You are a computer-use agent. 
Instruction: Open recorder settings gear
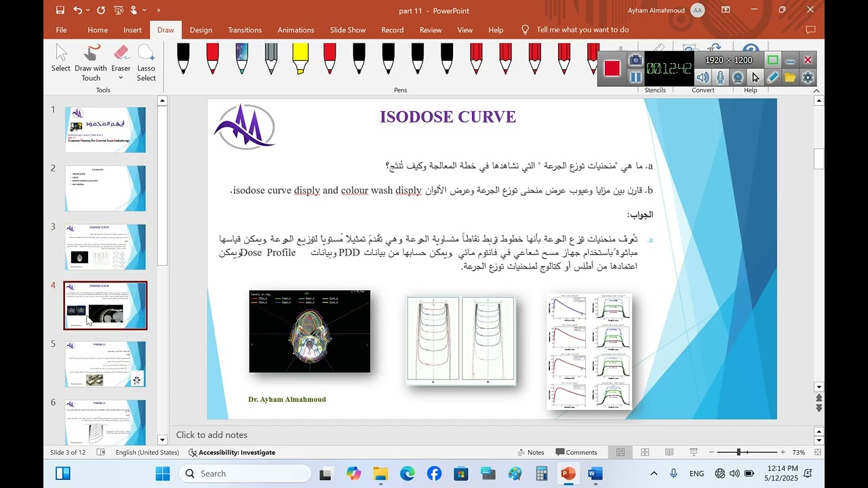click(x=808, y=77)
